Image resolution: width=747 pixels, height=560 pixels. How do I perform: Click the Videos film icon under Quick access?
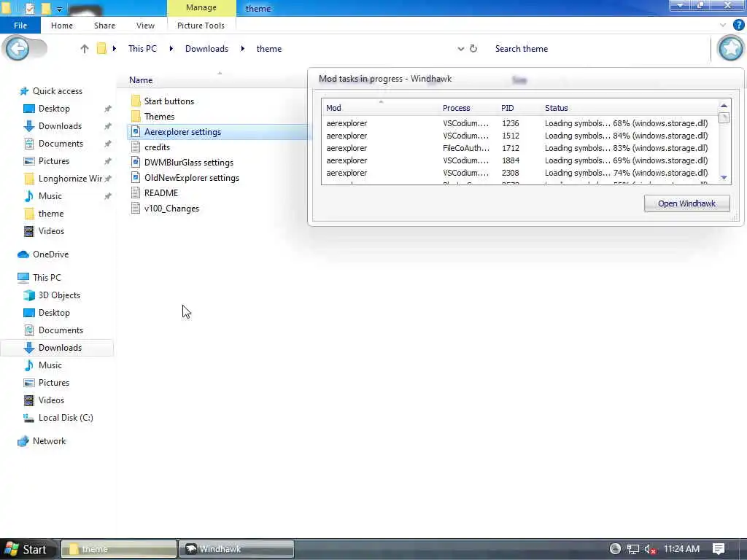coord(29,231)
